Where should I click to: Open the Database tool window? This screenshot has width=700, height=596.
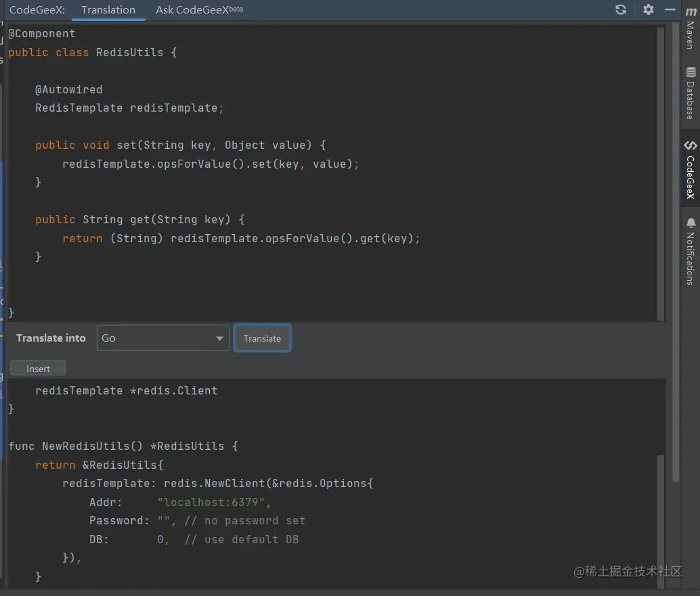690,93
